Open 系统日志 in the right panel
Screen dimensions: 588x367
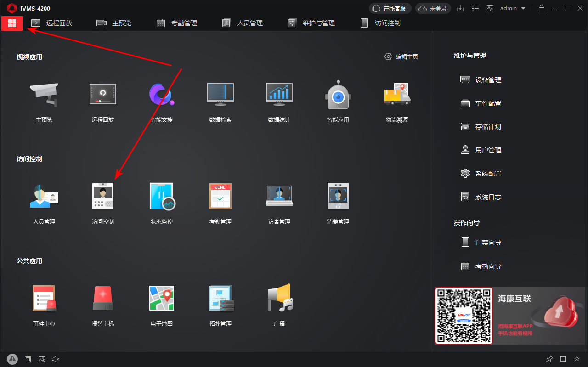pyautogui.click(x=481, y=197)
